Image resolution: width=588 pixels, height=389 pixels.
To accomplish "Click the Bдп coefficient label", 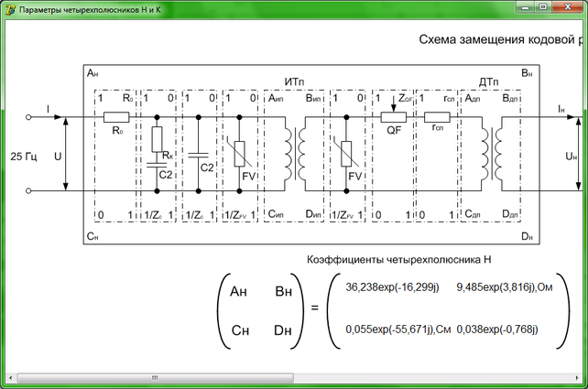I will 510,98.
